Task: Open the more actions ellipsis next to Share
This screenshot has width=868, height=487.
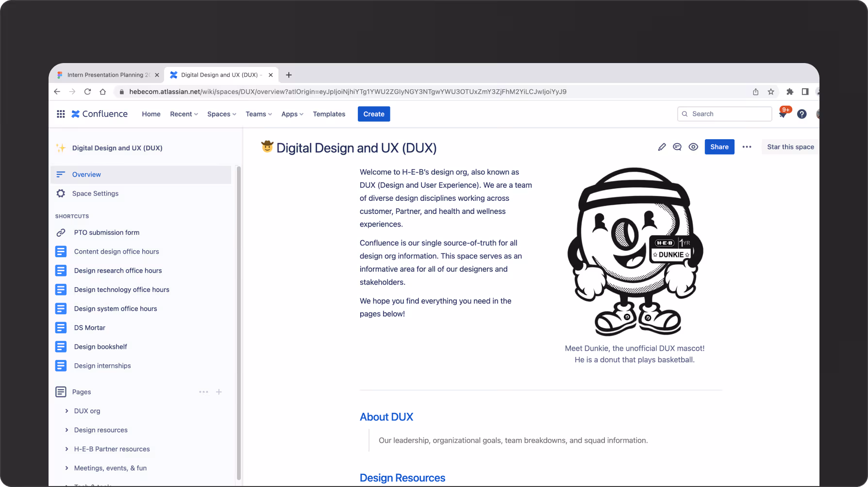Action: point(747,146)
